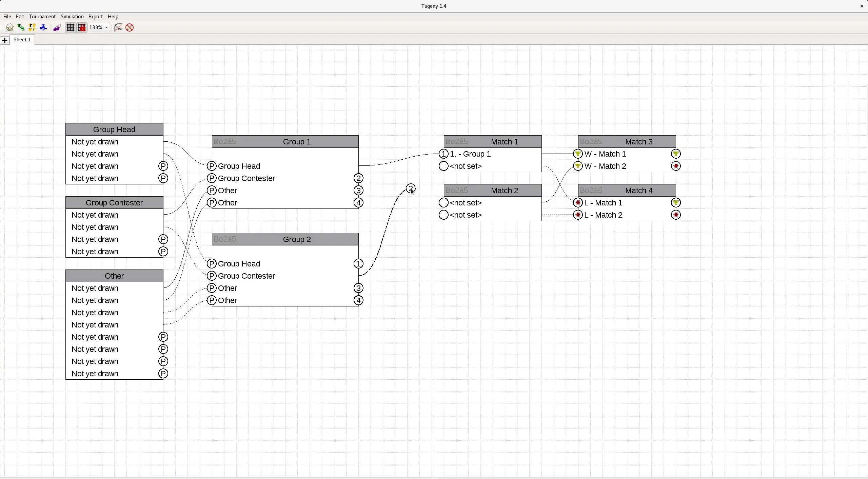Click the add new sheet tab button
Image resolution: width=868 pixels, height=479 pixels.
pyautogui.click(x=5, y=40)
